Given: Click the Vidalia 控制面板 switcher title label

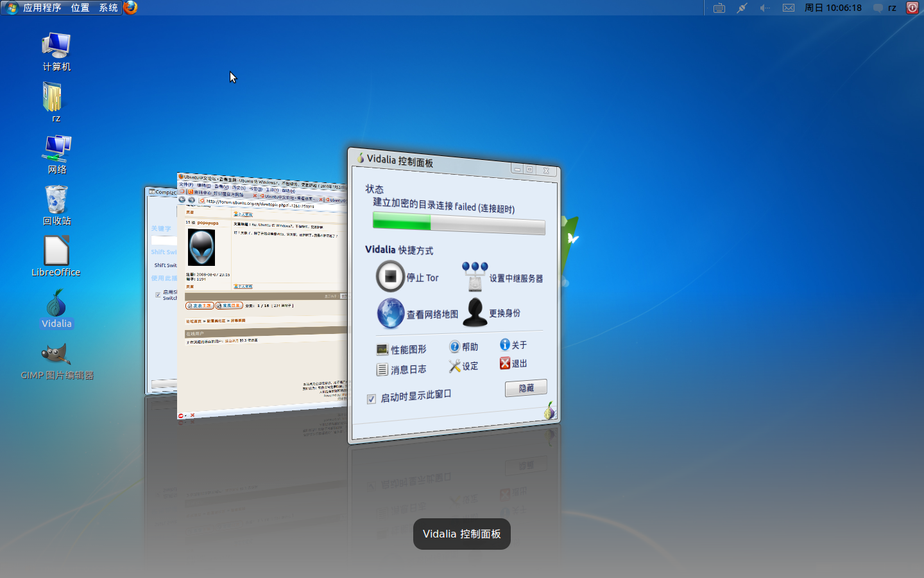Looking at the screenshot, I should (x=462, y=534).
